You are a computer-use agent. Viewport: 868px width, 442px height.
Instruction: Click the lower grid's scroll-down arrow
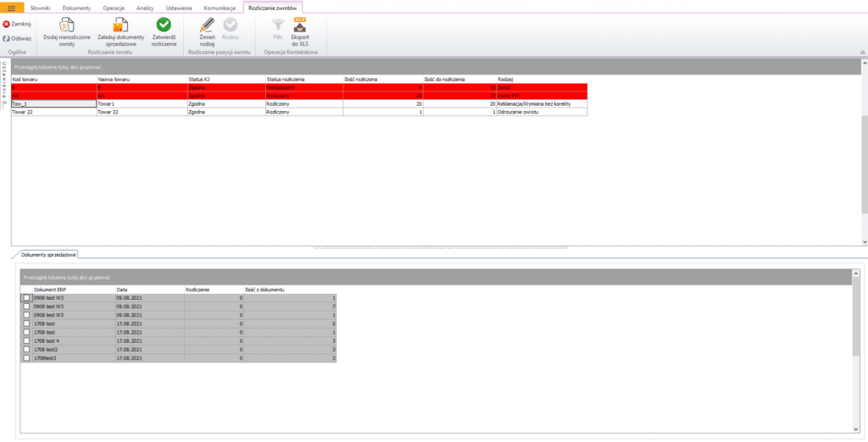tap(857, 428)
